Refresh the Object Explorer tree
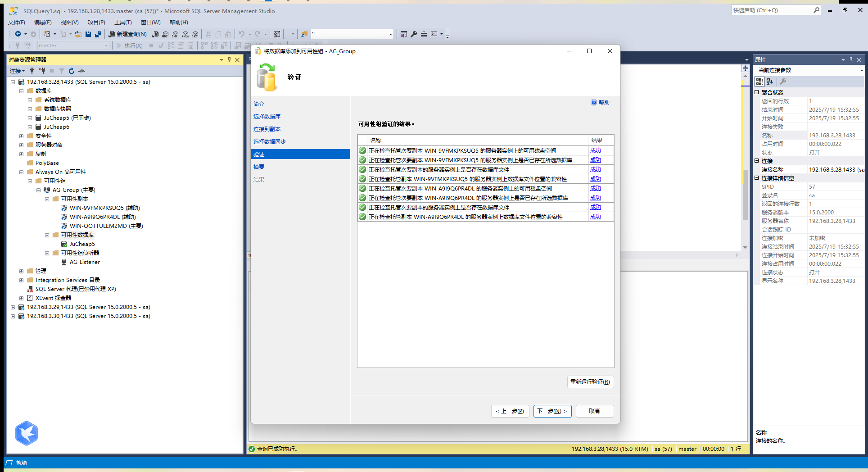 [x=72, y=71]
